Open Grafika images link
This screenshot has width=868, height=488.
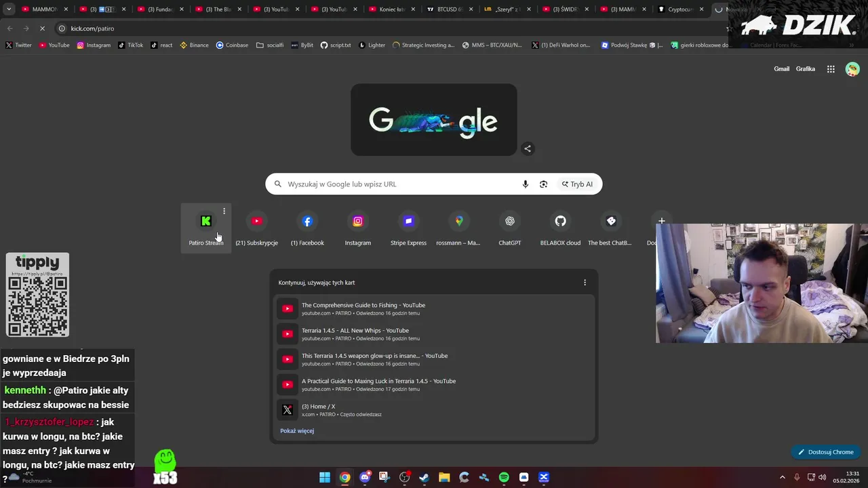[806, 69]
